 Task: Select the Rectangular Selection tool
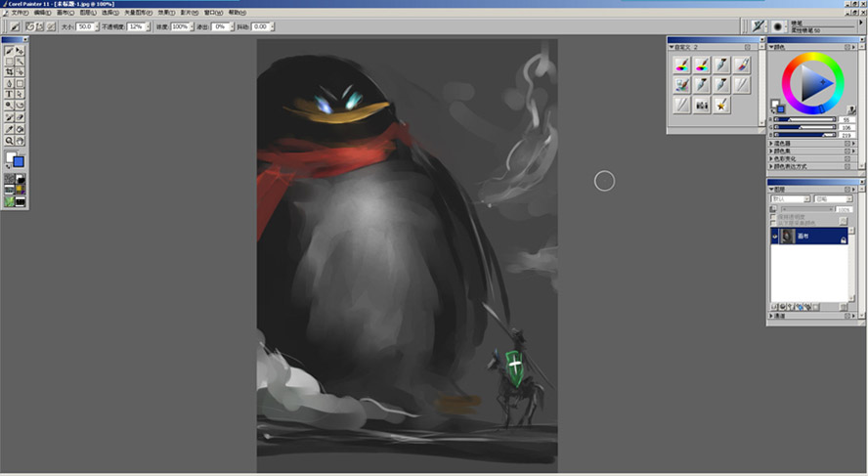coord(10,62)
